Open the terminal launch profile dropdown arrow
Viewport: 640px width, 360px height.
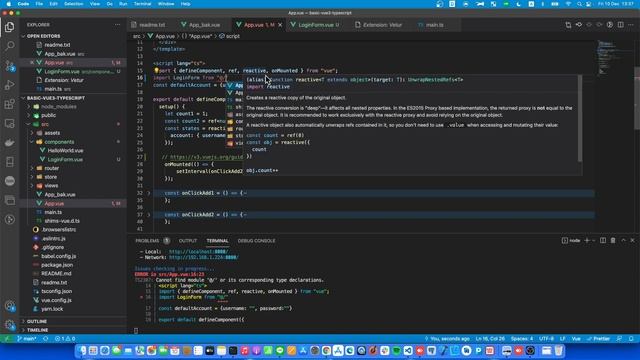[593, 240]
